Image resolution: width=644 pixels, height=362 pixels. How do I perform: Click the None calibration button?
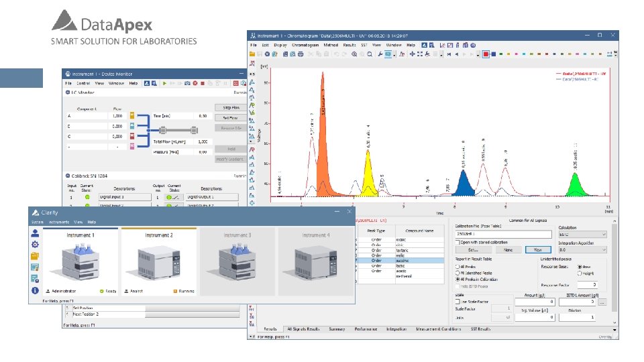[x=508, y=250]
